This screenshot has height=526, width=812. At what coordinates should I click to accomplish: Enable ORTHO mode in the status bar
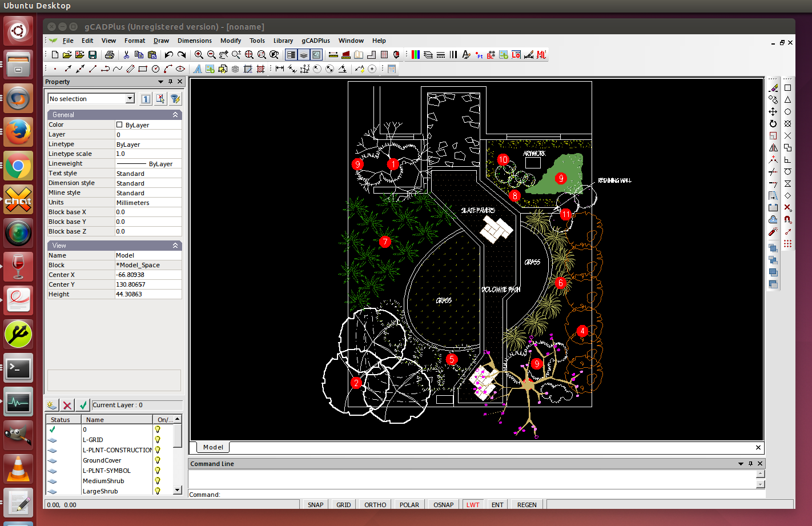[374, 504]
